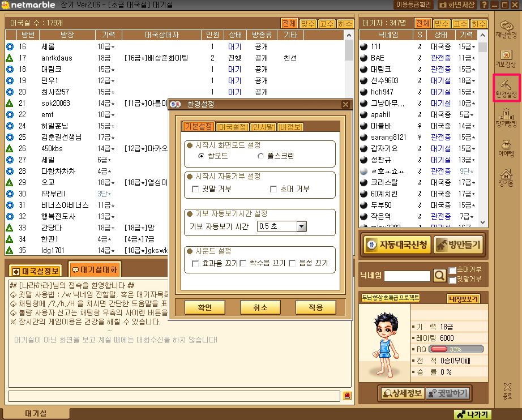
Task: Click the nickname search magnifier icon
Action: (439, 276)
